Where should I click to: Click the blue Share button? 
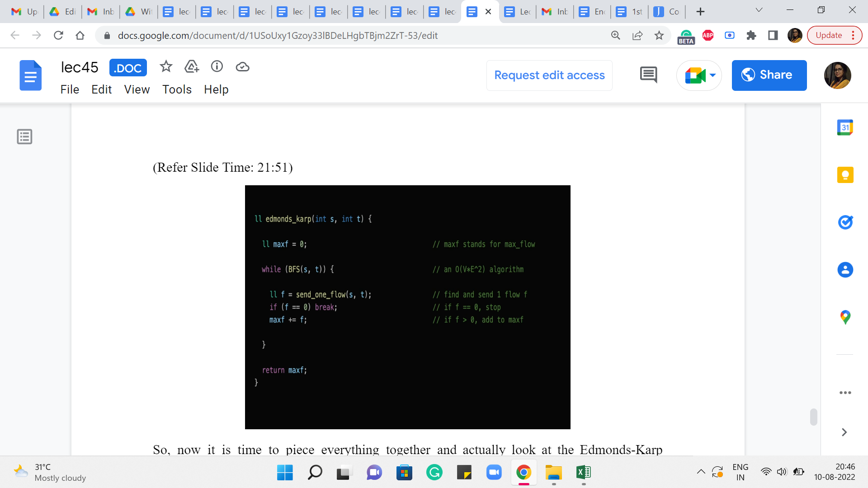[769, 75]
